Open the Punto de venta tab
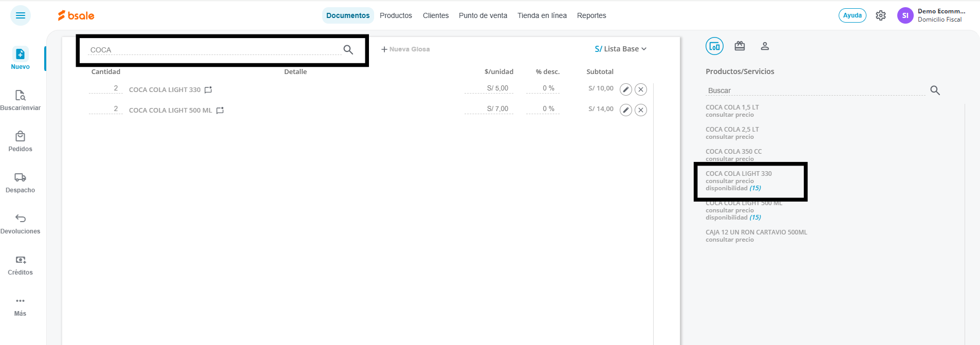 (483, 15)
